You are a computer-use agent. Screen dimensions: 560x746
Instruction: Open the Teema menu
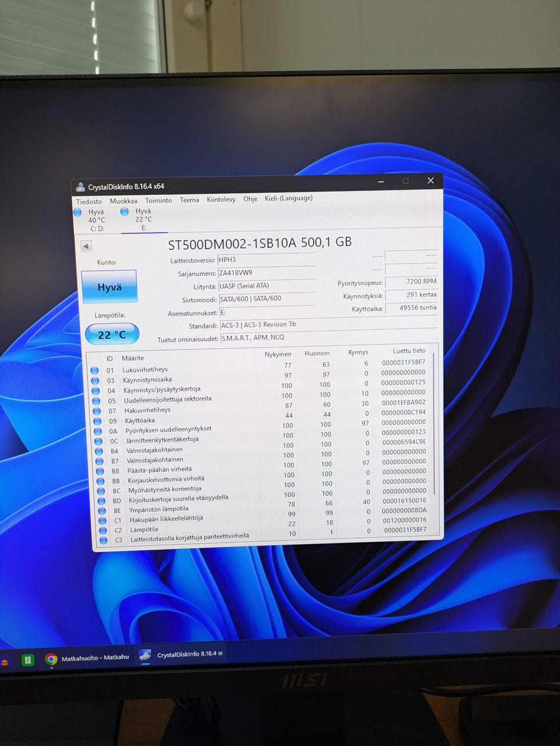(x=189, y=199)
